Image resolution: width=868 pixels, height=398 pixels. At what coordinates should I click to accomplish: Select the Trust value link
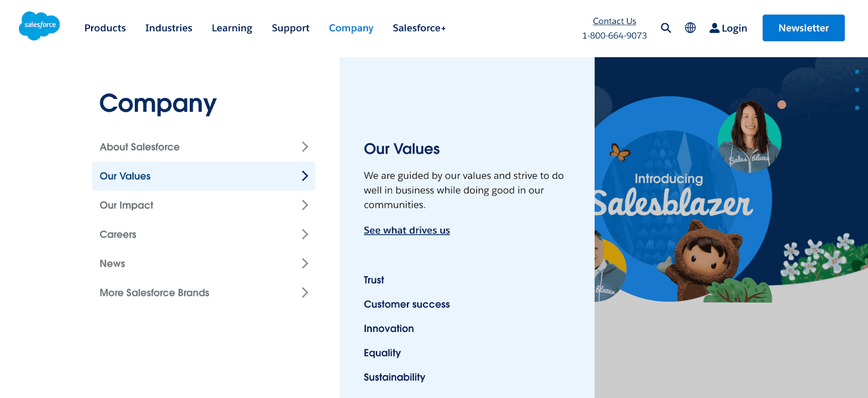coord(373,280)
